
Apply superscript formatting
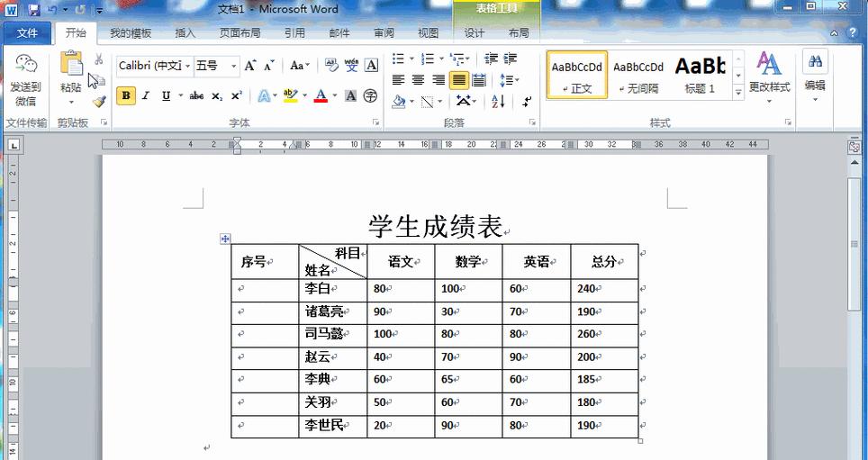[x=237, y=96]
